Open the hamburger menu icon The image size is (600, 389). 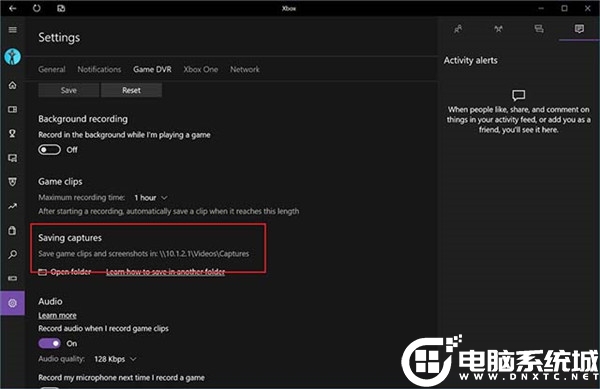[x=13, y=30]
